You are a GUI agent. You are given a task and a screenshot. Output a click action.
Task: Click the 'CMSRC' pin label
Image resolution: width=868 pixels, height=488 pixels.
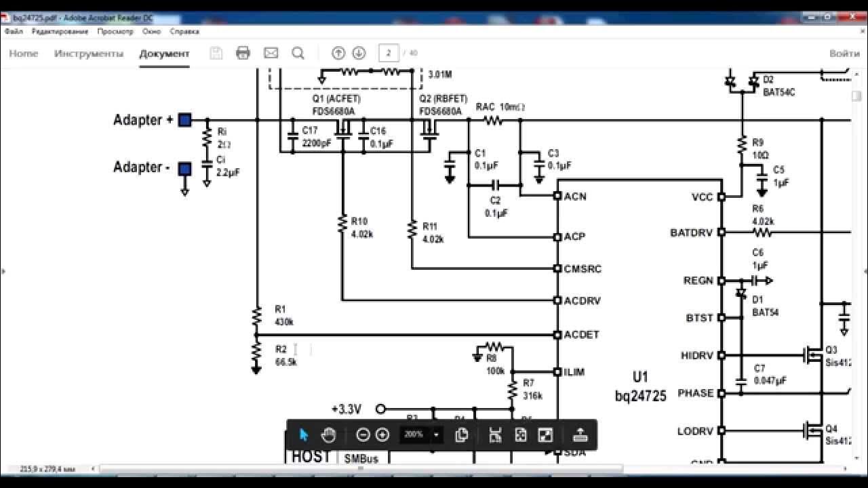583,268
